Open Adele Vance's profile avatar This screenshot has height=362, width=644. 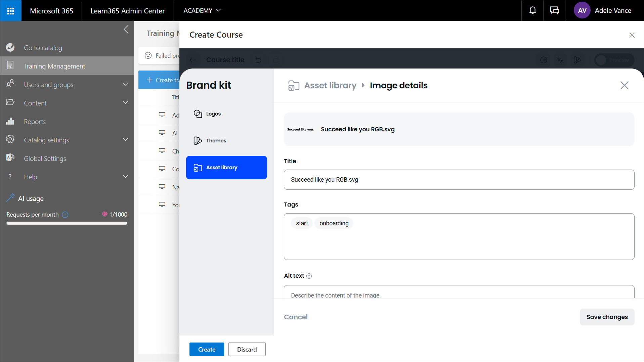(x=582, y=11)
